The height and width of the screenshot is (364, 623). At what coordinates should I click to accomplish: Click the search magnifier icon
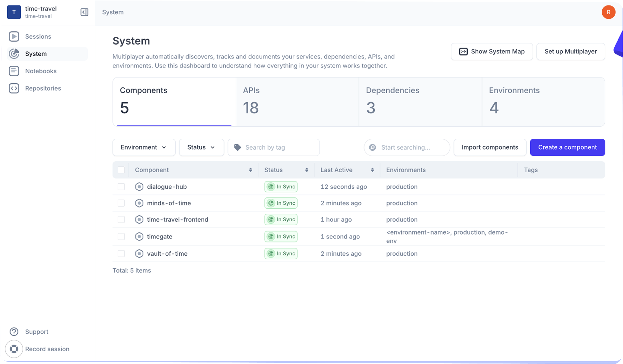pyautogui.click(x=372, y=147)
